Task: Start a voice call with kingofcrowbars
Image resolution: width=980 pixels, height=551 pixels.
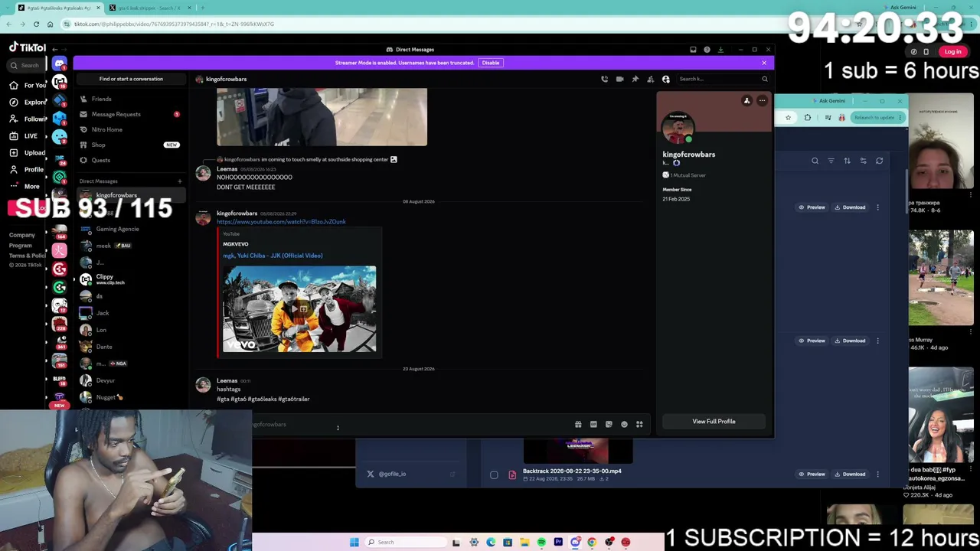Action: point(604,79)
